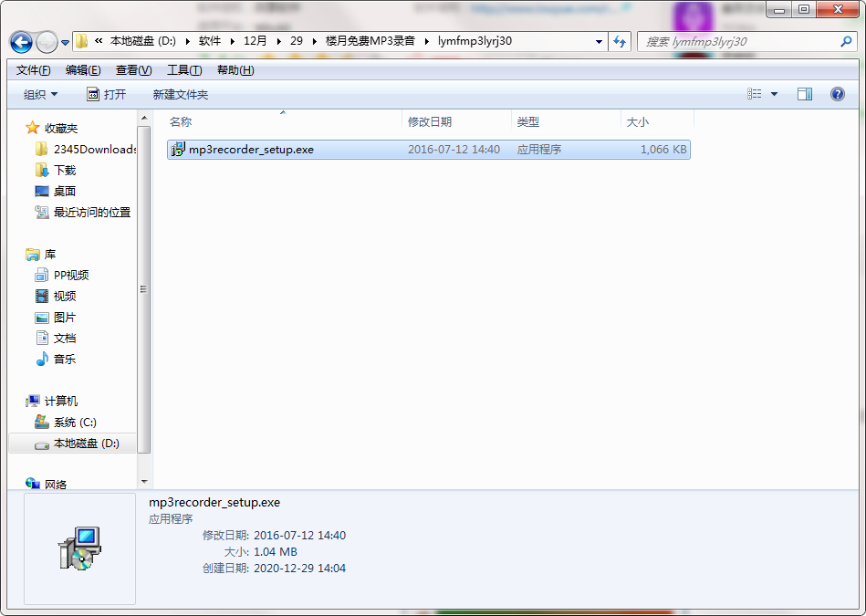
Task: Expand subfolder arrow after 软件 breadcrumb
Action: pyautogui.click(x=232, y=41)
